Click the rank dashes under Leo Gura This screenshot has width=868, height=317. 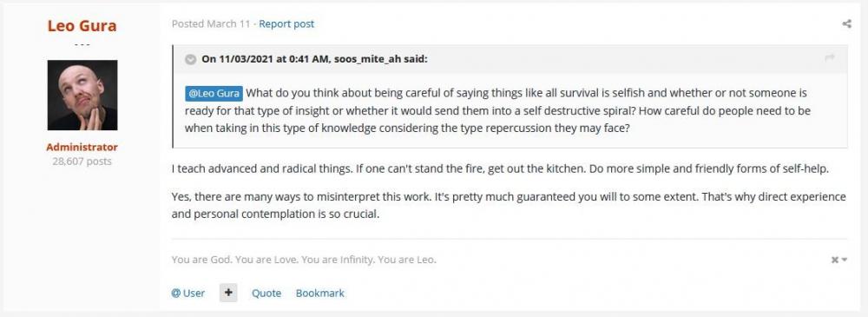tap(82, 43)
